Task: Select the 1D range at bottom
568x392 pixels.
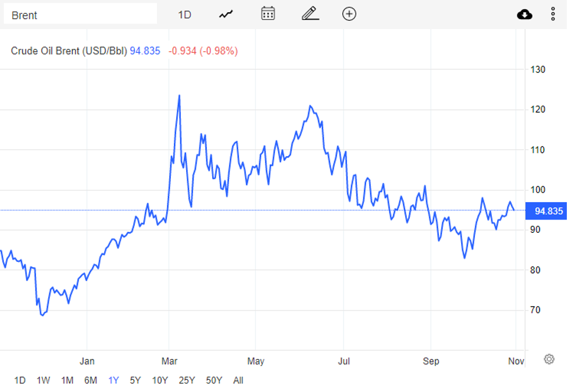Action: 20,380
